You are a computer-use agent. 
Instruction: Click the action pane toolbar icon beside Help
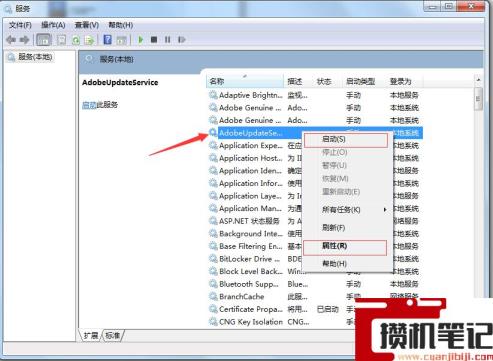pos(121,40)
